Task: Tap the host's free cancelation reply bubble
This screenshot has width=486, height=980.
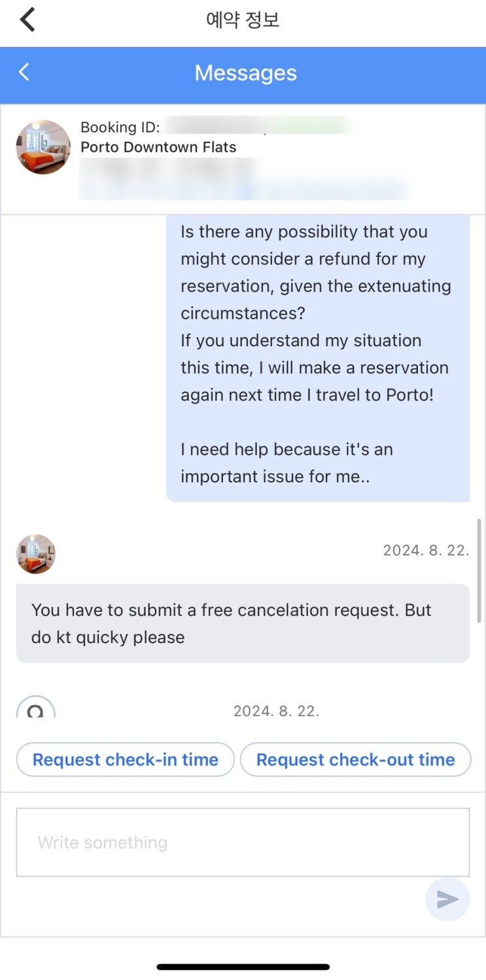Action: click(243, 623)
